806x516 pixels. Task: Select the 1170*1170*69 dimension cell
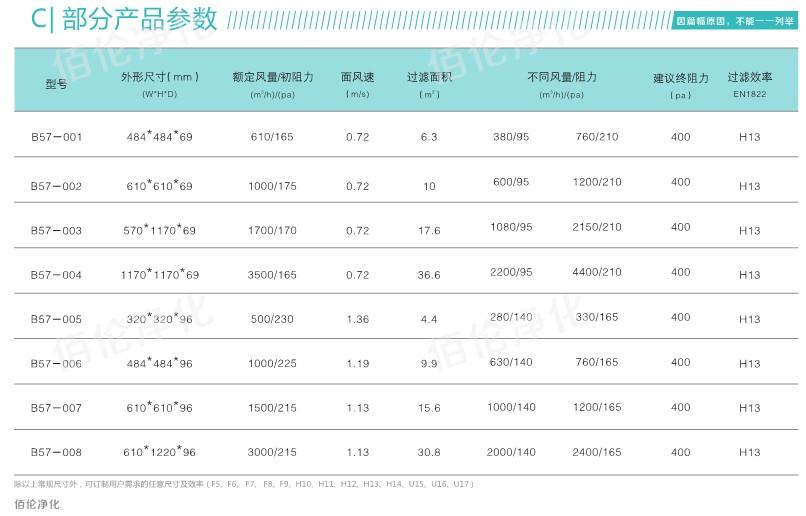coord(159,274)
